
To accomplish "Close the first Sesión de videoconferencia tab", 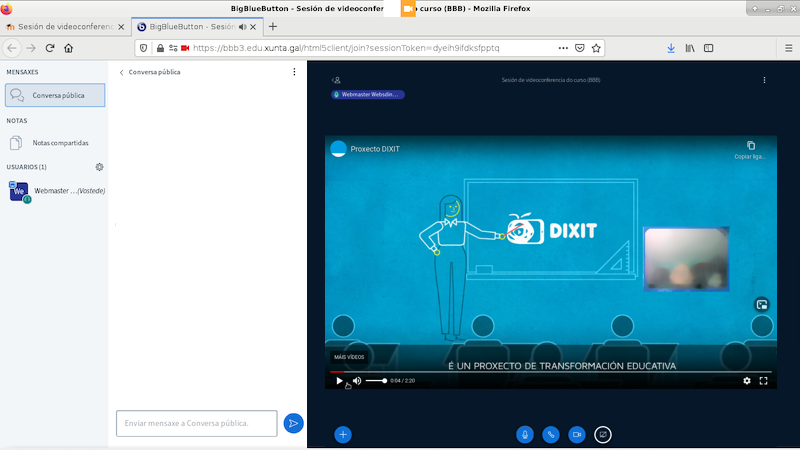I will click(121, 27).
